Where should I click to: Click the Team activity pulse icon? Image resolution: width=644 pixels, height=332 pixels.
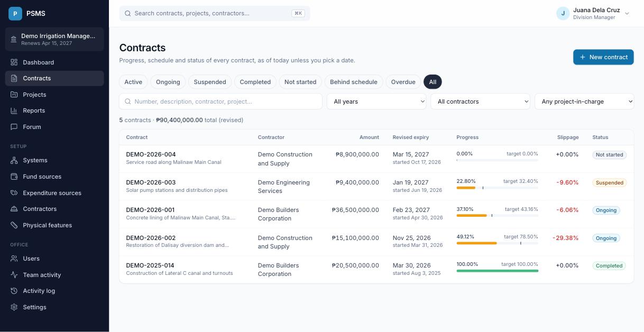(x=14, y=275)
